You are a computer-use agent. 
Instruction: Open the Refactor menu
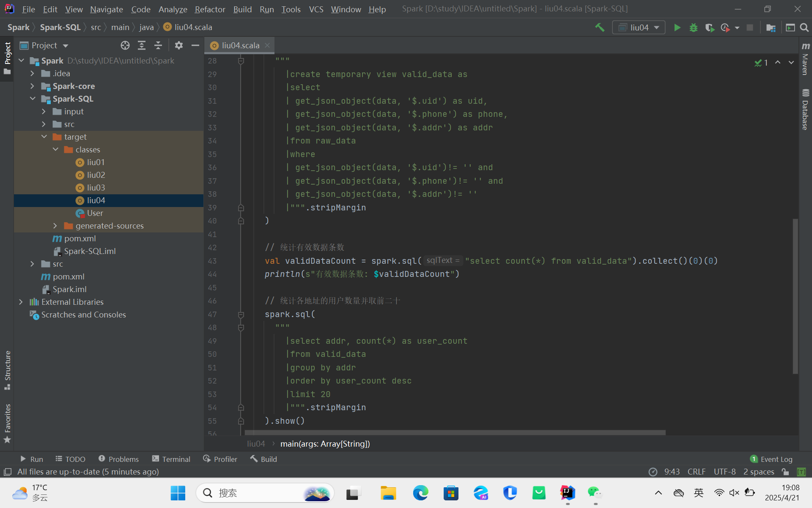pos(210,9)
